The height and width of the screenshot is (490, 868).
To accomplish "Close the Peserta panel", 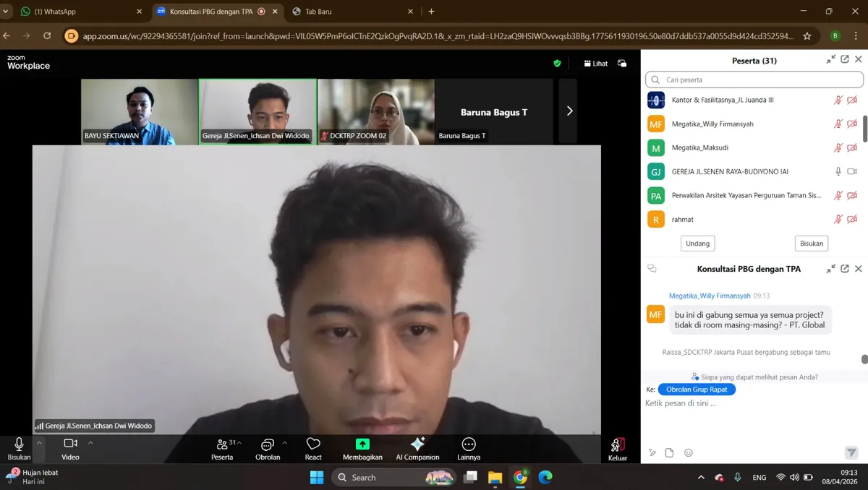I will pyautogui.click(x=859, y=60).
